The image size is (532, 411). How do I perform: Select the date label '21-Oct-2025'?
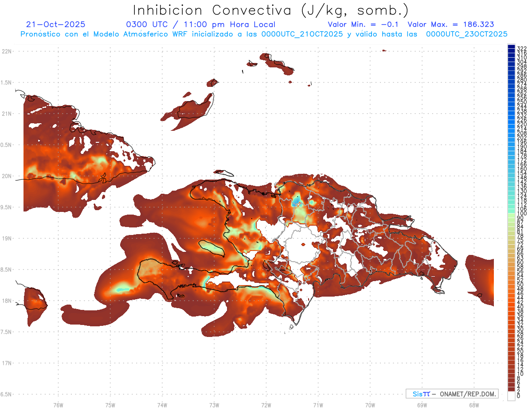[x=56, y=24]
